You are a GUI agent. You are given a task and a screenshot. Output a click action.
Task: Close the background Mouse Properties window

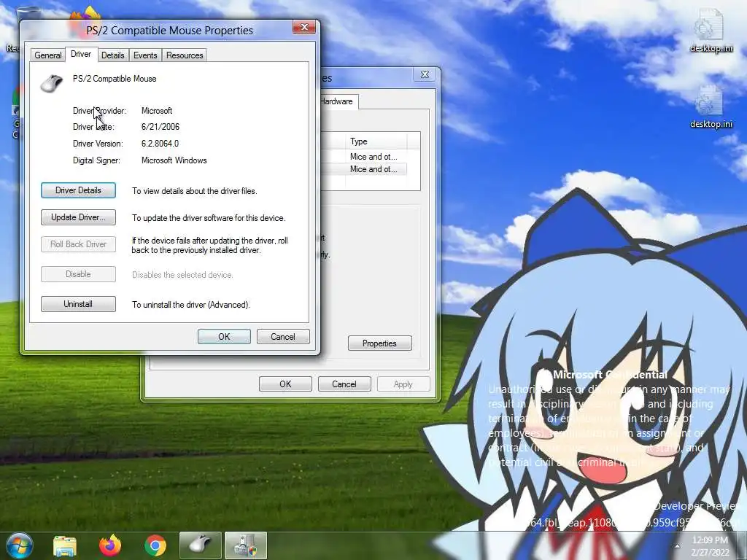(x=425, y=74)
